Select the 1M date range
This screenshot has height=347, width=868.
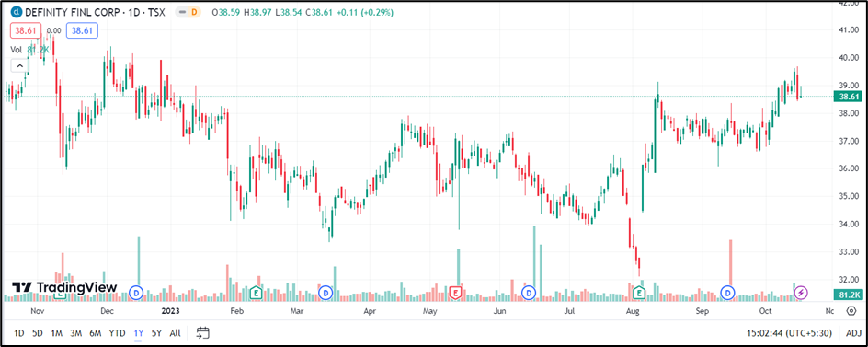point(56,333)
